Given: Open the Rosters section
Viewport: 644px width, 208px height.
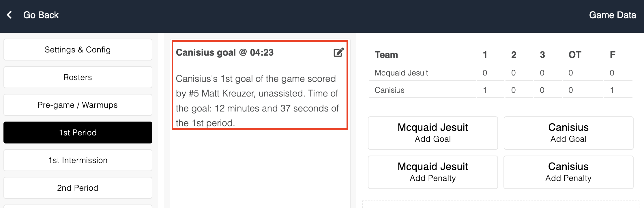Looking at the screenshot, I should tap(78, 77).
